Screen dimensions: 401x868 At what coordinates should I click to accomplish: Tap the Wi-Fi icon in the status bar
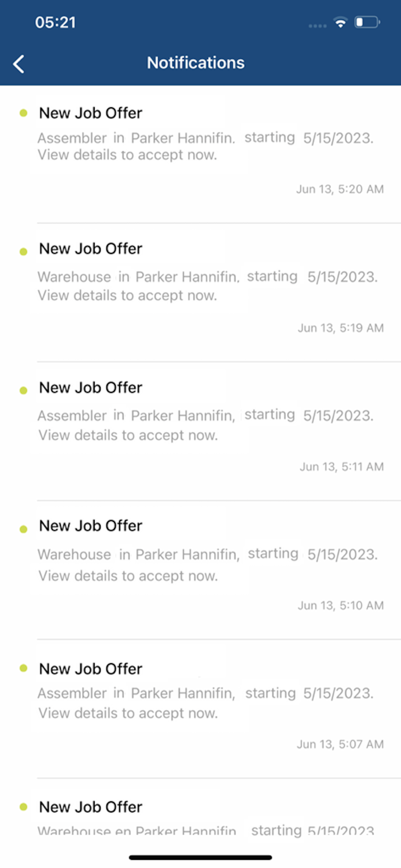click(341, 23)
